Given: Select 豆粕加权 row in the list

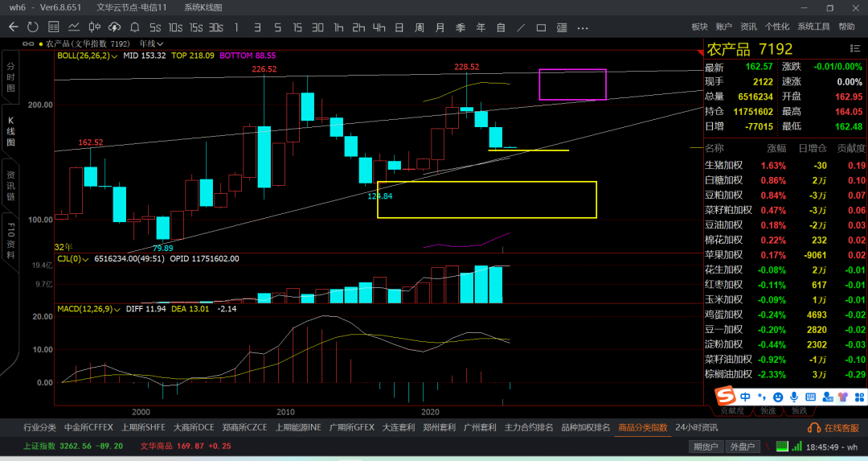Looking at the screenshot, I should click(785, 195).
